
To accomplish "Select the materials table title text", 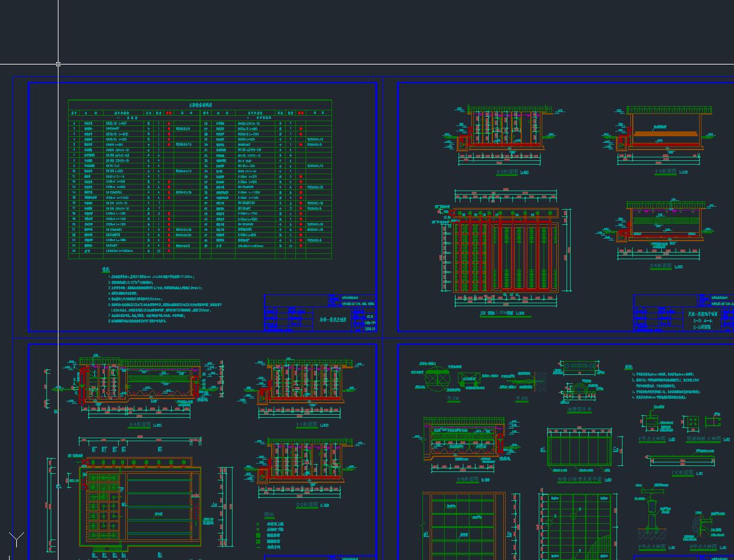I will (200, 104).
